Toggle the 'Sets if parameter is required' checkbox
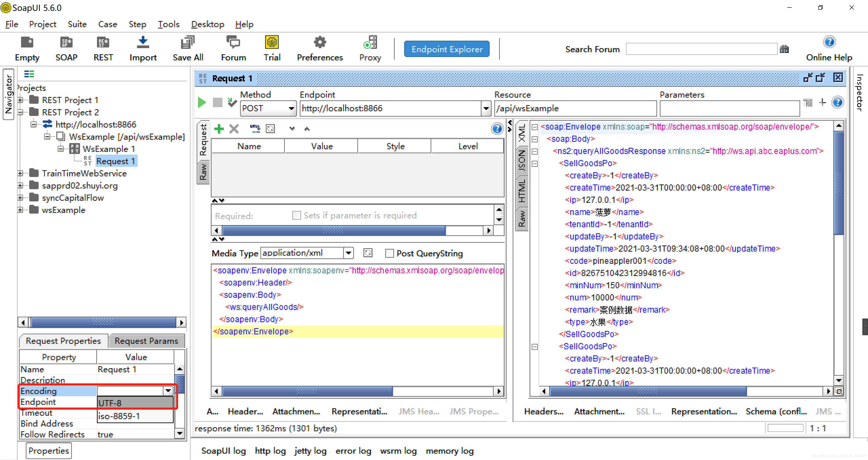Viewport: 868px width, 460px height. click(x=296, y=215)
